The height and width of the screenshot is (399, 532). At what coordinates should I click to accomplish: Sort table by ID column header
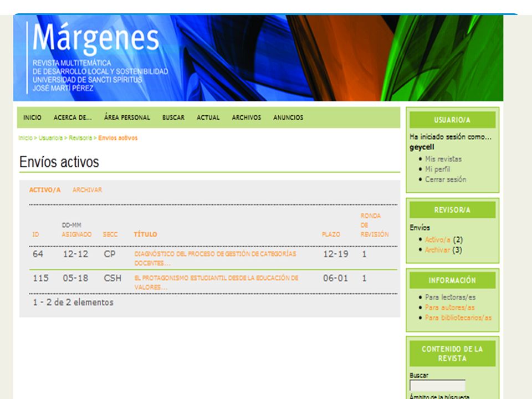click(x=35, y=234)
